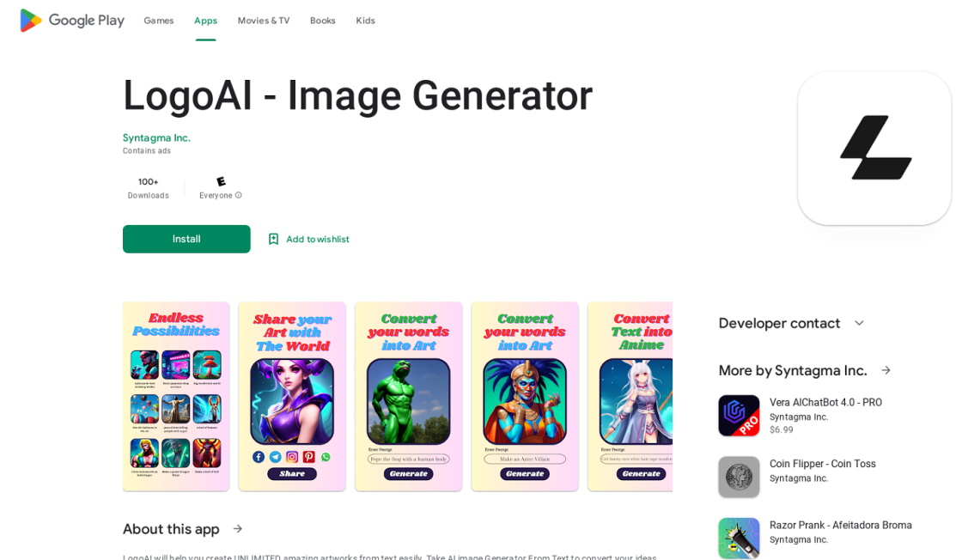This screenshot has height=560, width=962.
Task: Open the Aztec Villain screenshot thumbnail
Action: 525,396
